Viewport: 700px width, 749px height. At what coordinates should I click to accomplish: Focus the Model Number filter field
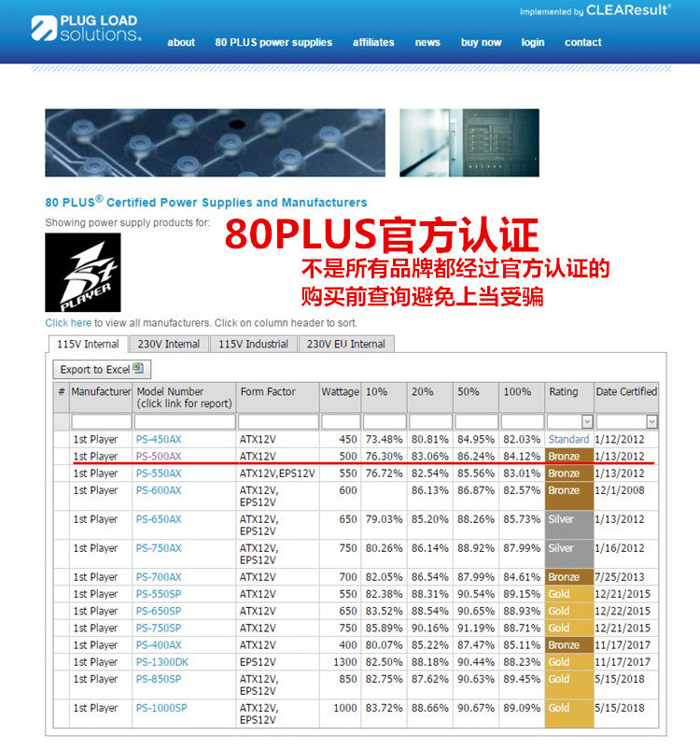pyautogui.click(x=185, y=422)
